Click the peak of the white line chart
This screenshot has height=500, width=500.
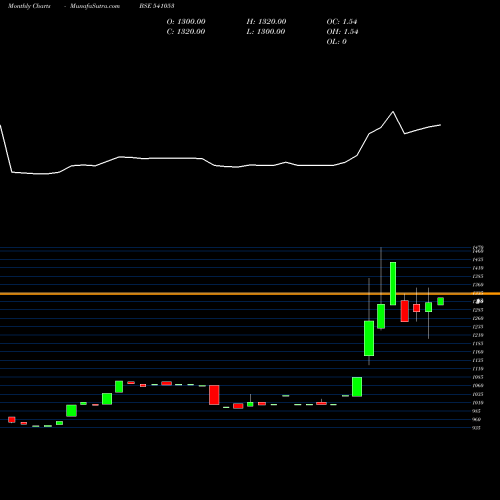click(393, 112)
